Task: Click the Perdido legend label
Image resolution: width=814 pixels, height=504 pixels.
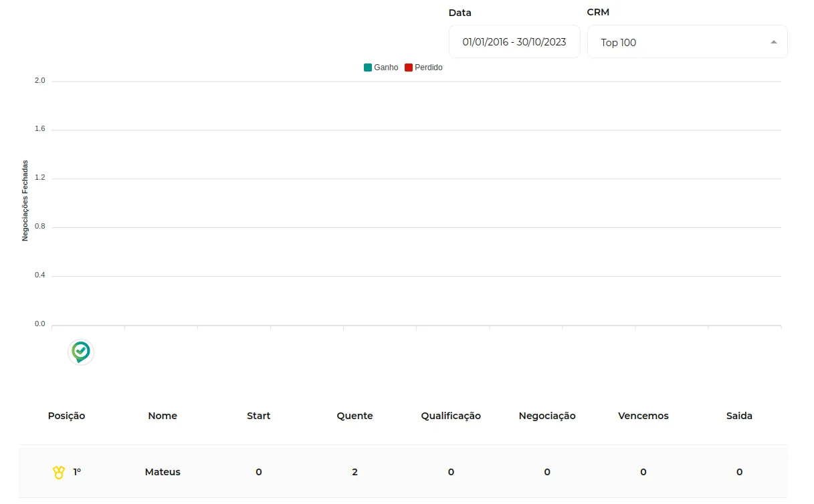Action: 429,68
